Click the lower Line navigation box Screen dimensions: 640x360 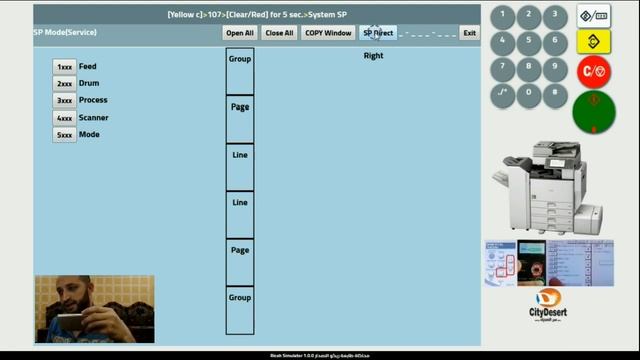click(240, 215)
